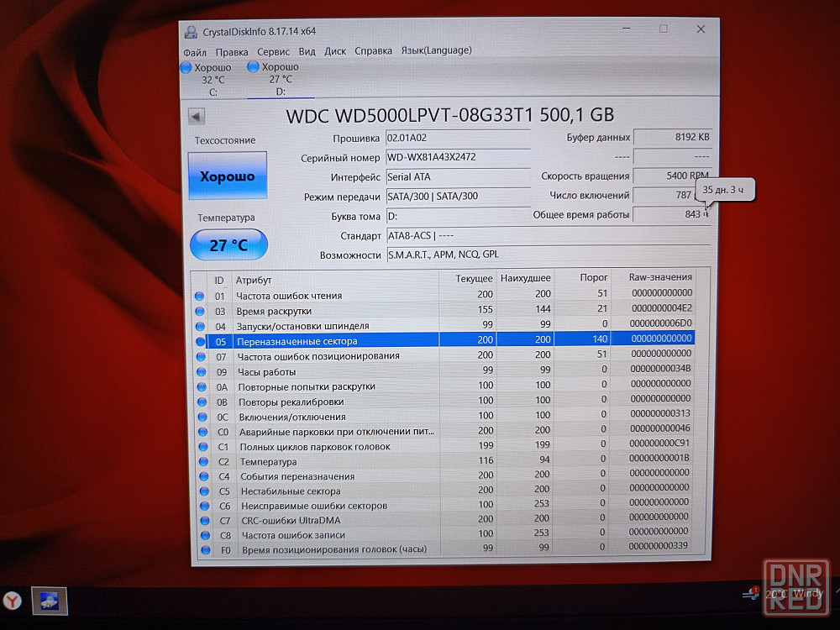The width and height of the screenshot is (840, 630).
Task: Open the Сервис menu
Action: tap(273, 52)
